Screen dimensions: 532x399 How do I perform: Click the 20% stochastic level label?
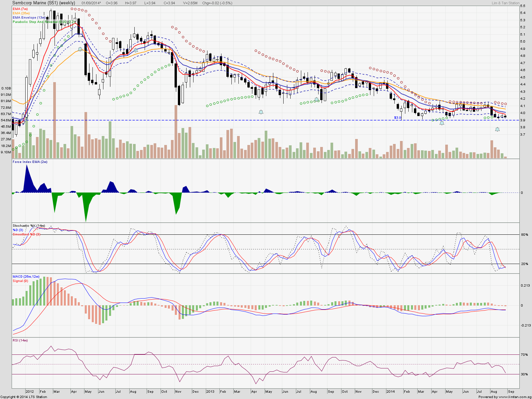(524, 264)
